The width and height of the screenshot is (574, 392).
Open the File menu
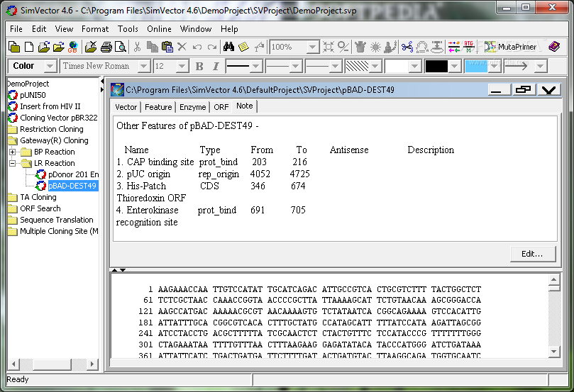coord(16,29)
